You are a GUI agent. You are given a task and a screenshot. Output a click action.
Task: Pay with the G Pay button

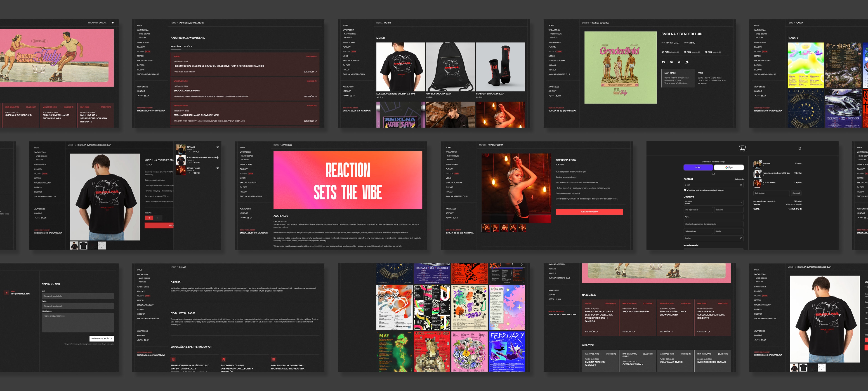coord(729,167)
